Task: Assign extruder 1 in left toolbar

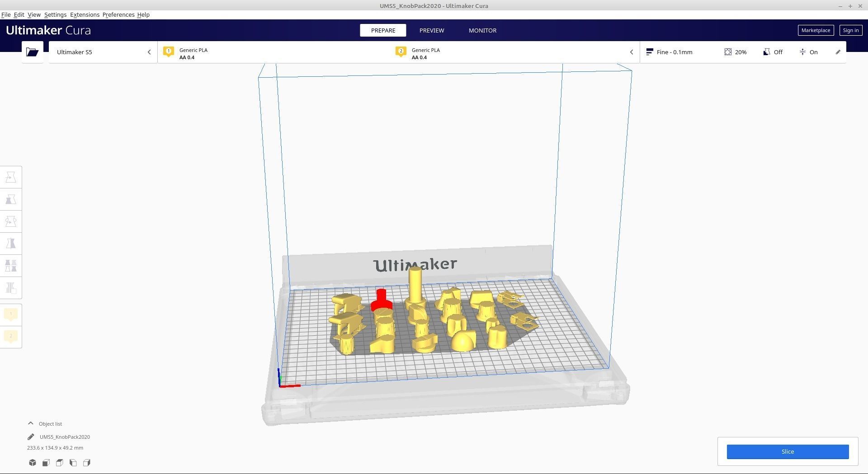Action: (11, 314)
